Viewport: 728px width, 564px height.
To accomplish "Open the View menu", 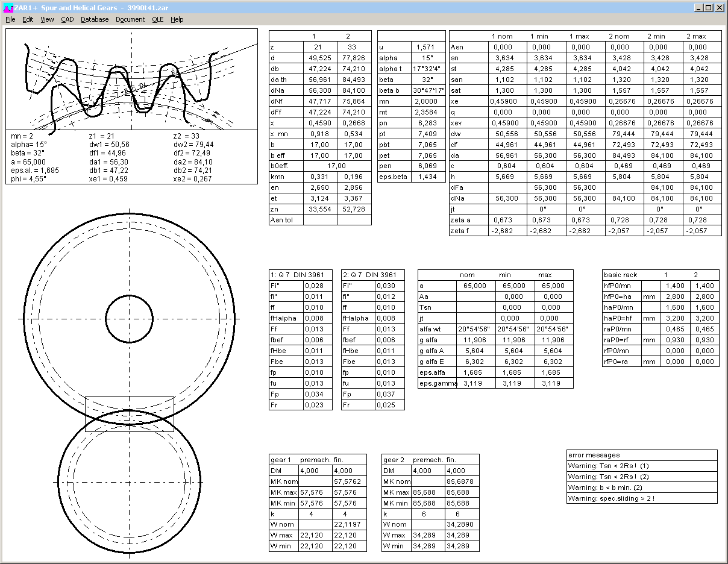I will pos(47,19).
